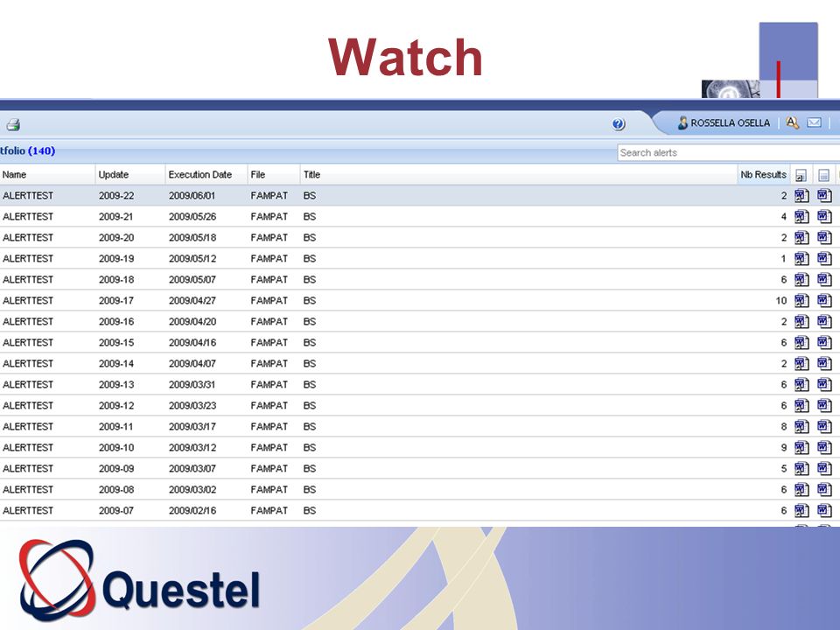Open the Word shortcut icon for update 2009-12

[801, 405]
